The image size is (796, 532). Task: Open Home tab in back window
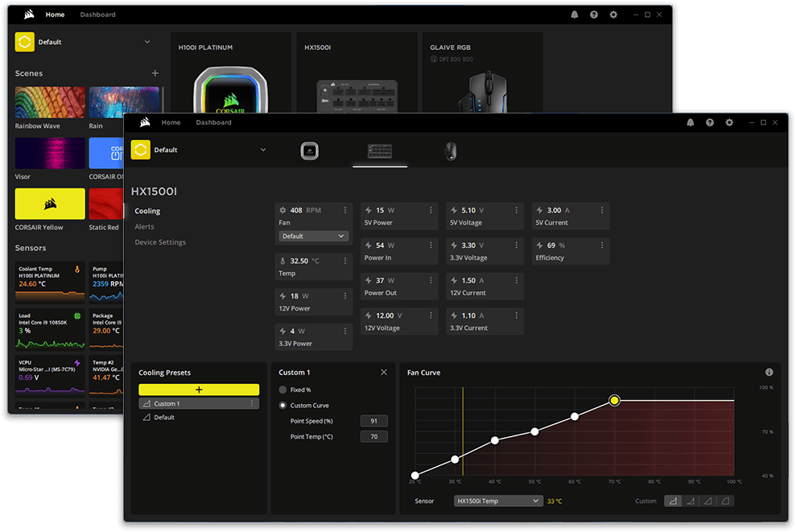pyautogui.click(x=55, y=14)
